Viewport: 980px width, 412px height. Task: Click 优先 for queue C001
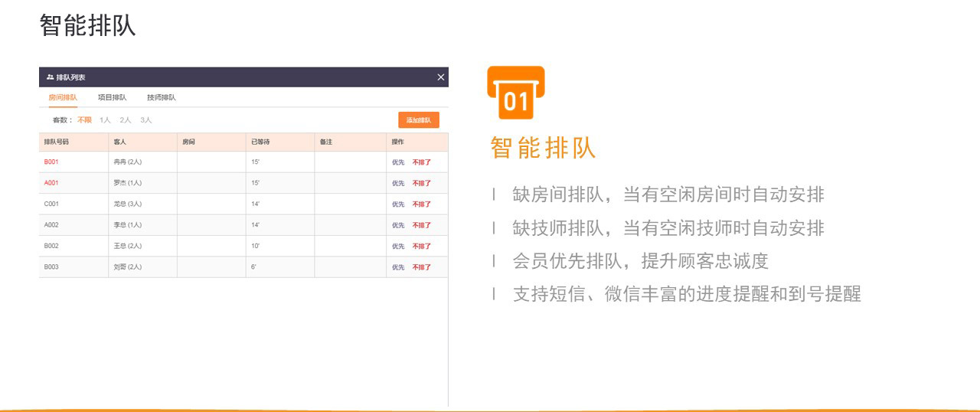pos(398,204)
